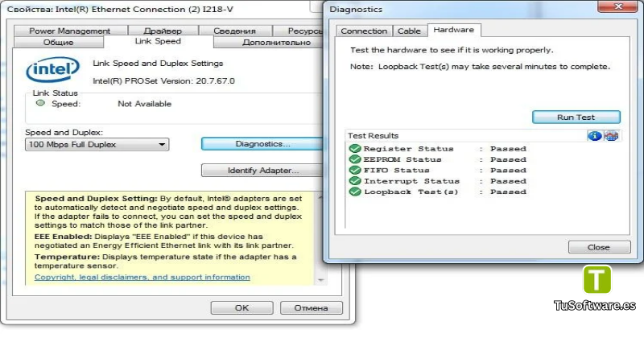
Task: Click the 'Not Available' speed value
Action: 145,104
